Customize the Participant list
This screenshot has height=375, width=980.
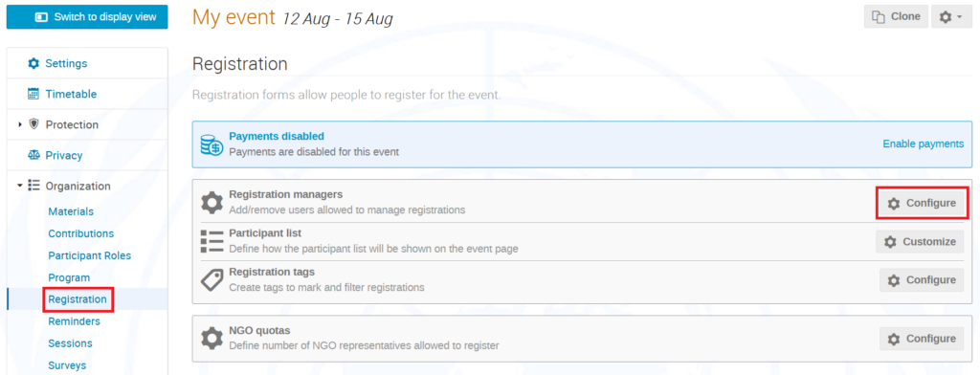[x=920, y=241]
